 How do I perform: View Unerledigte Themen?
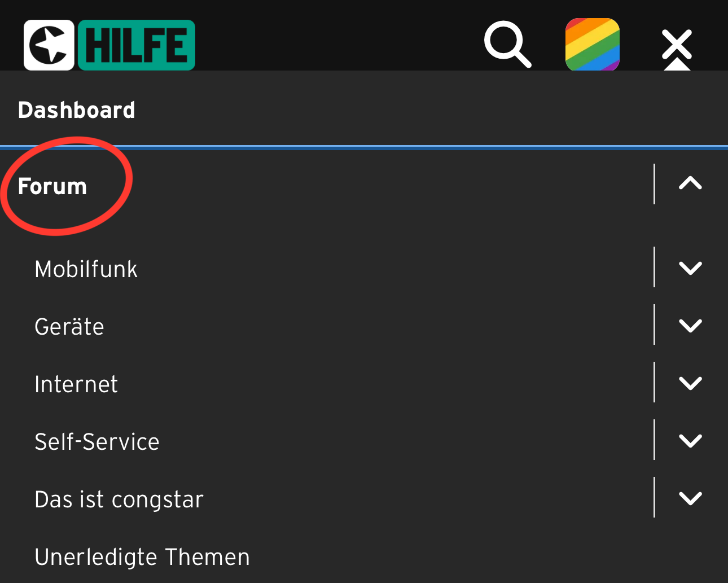click(x=142, y=557)
